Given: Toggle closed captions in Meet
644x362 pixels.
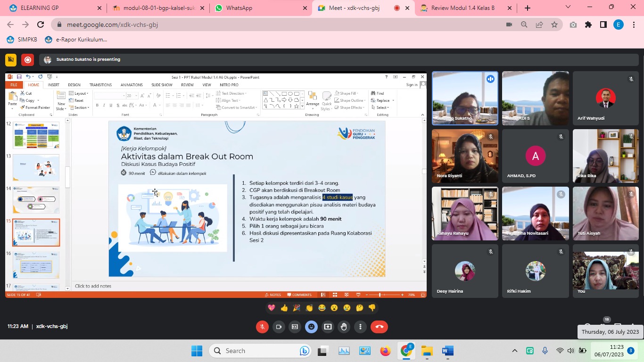Looking at the screenshot, I should (x=295, y=327).
